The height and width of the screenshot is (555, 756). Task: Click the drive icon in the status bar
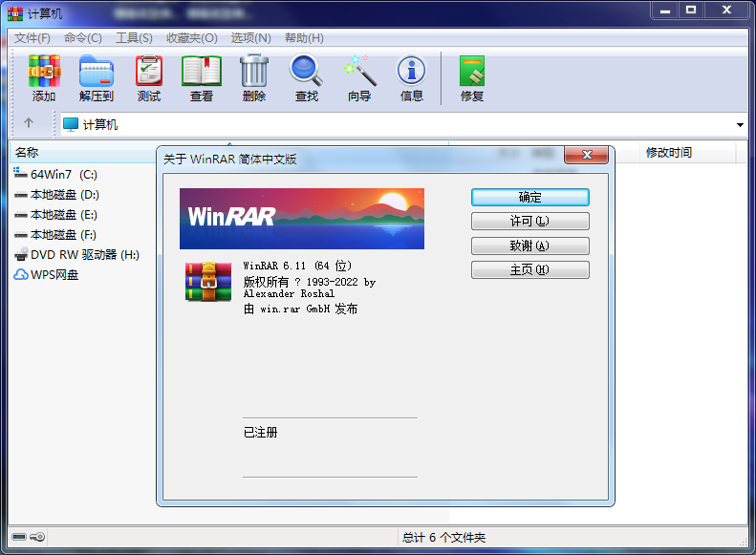(19, 537)
